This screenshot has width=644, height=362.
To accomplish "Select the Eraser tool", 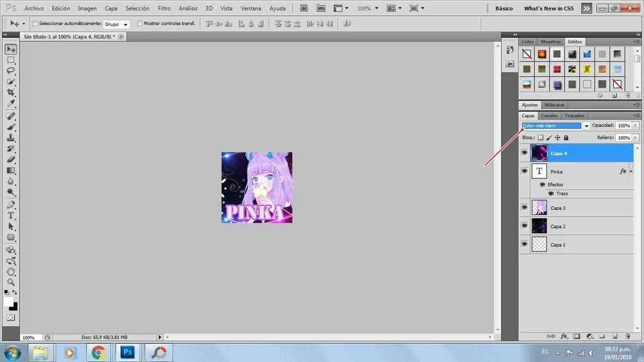I will point(11,159).
